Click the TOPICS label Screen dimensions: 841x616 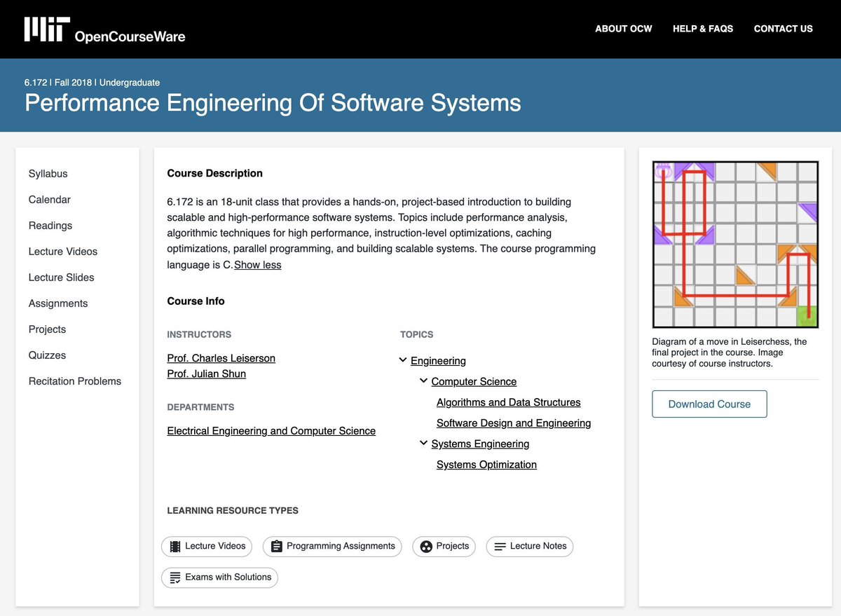tap(417, 335)
